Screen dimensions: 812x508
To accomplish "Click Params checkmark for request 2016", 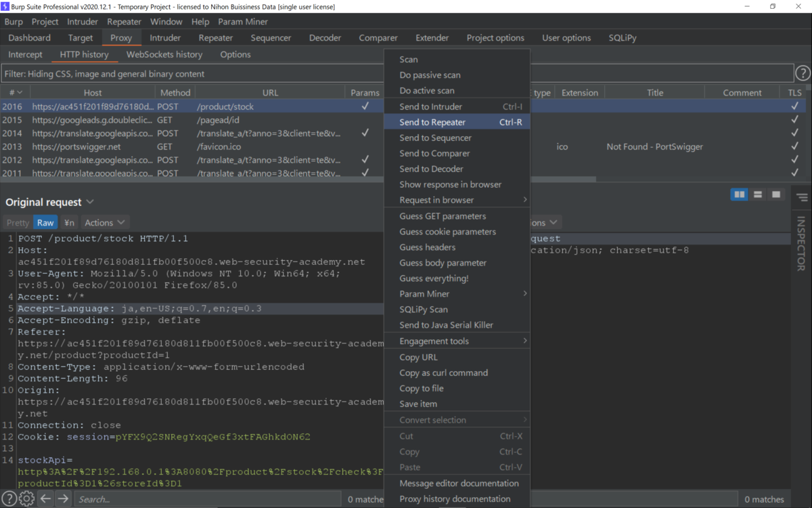I will point(365,106).
